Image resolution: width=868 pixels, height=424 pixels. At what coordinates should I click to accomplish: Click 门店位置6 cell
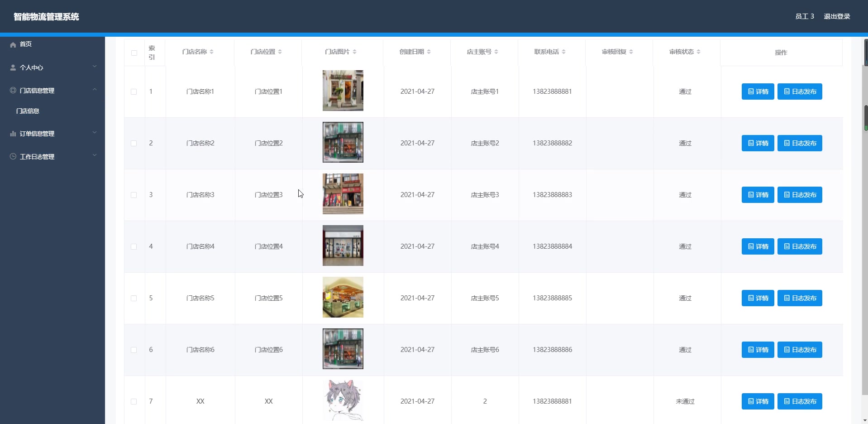[x=268, y=350]
